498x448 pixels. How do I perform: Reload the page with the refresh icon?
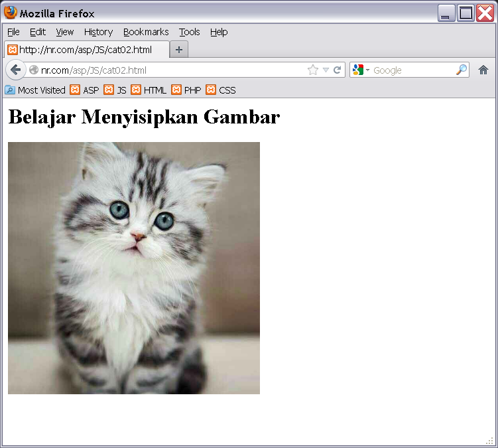coord(338,70)
